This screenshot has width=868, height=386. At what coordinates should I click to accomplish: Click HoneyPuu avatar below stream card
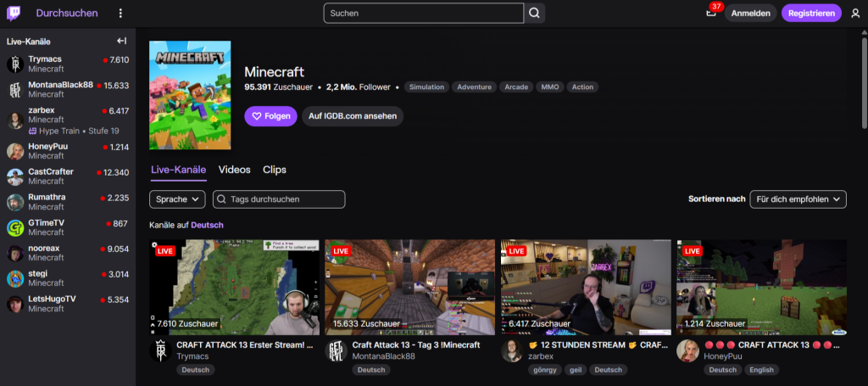687,351
